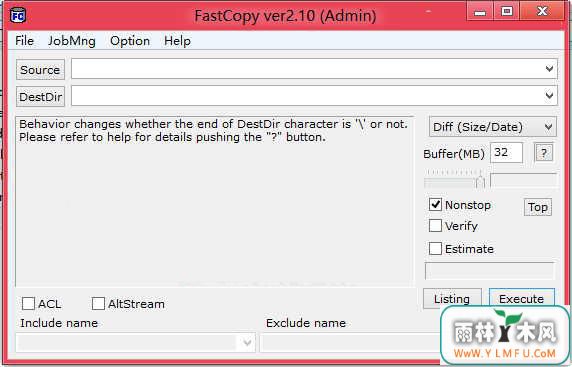Image resolution: width=572 pixels, height=367 pixels.
Task: Adjust the speed slider thumb
Action: [480, 181]
